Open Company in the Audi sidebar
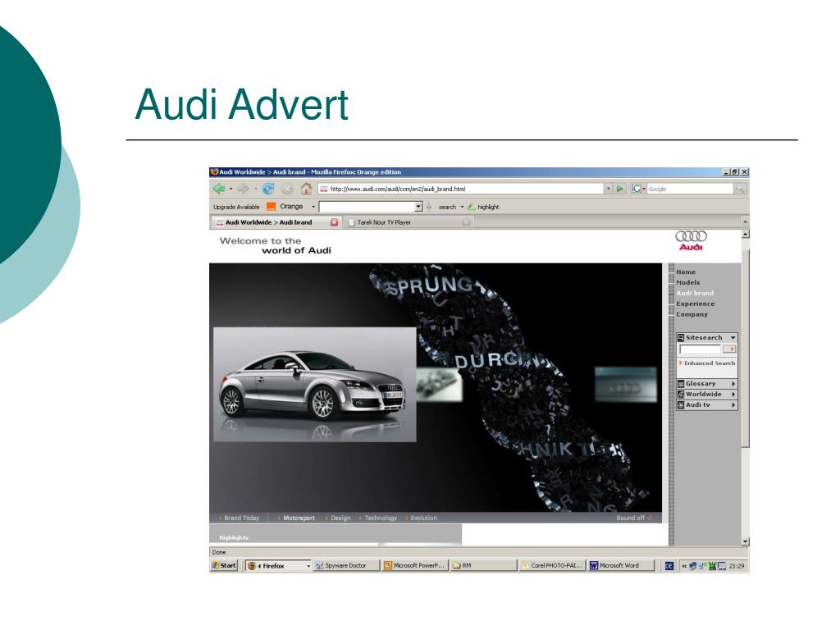The width and height of the screenshot is (840, 630). click(692, 315)
